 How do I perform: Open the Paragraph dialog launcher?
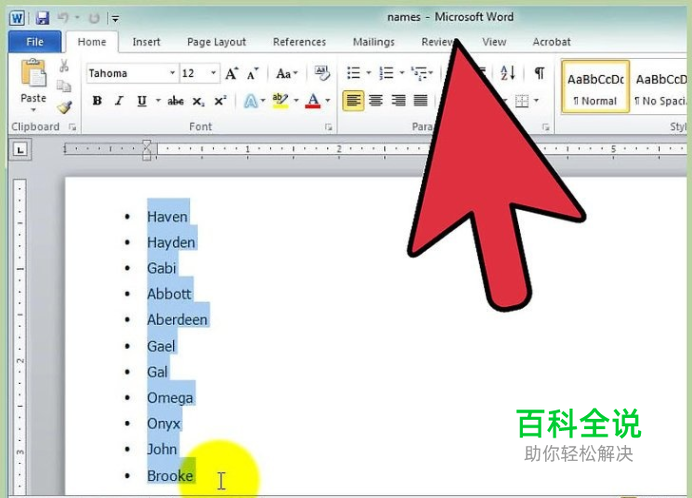(x=546, y=127)
